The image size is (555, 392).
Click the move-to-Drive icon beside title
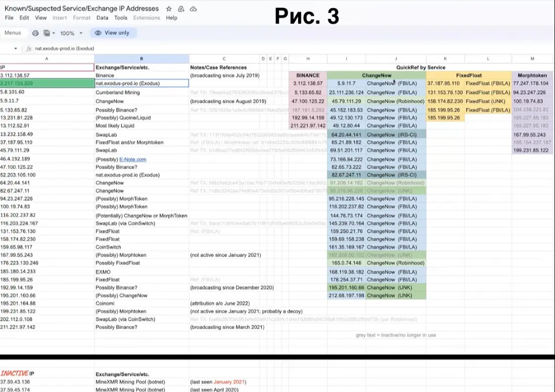click(x=181, y=9)
